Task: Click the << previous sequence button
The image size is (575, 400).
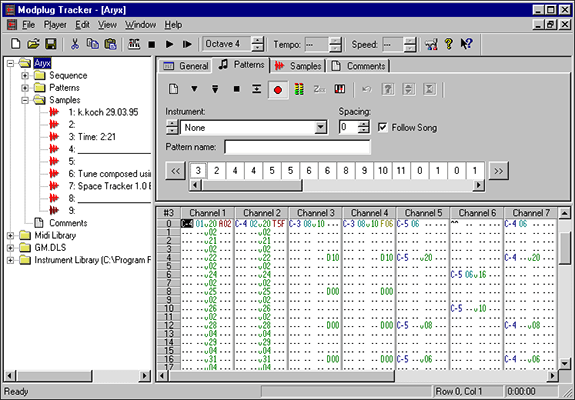Action: click(x=175, y=171)
